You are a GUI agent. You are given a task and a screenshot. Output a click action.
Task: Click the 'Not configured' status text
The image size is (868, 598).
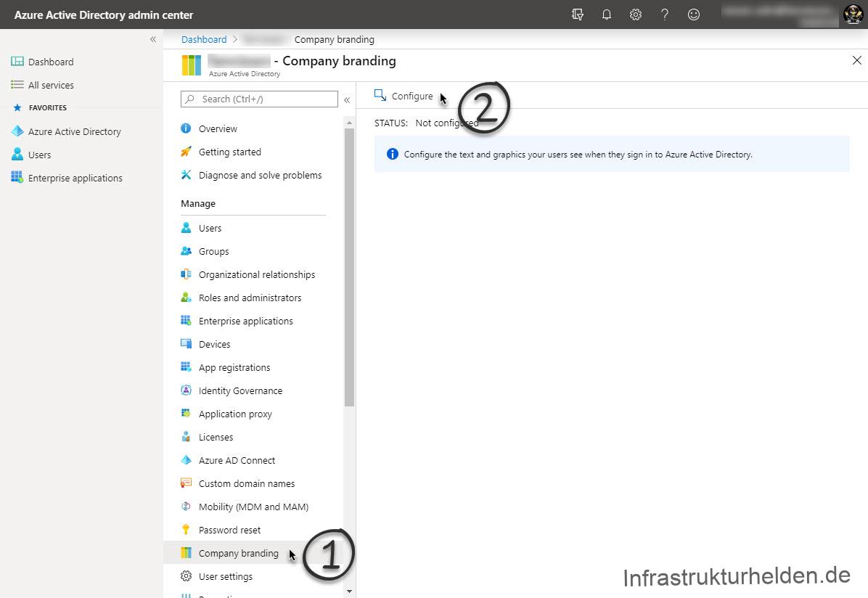[447, 123]
